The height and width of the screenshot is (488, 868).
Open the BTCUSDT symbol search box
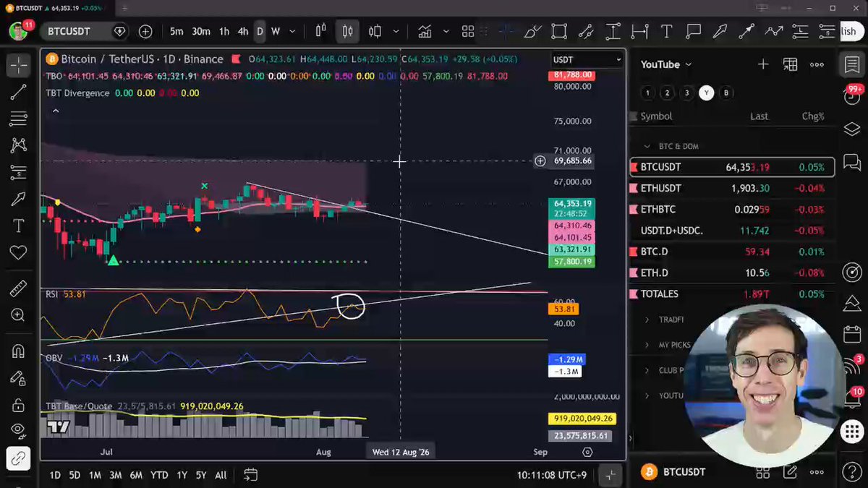82,31
